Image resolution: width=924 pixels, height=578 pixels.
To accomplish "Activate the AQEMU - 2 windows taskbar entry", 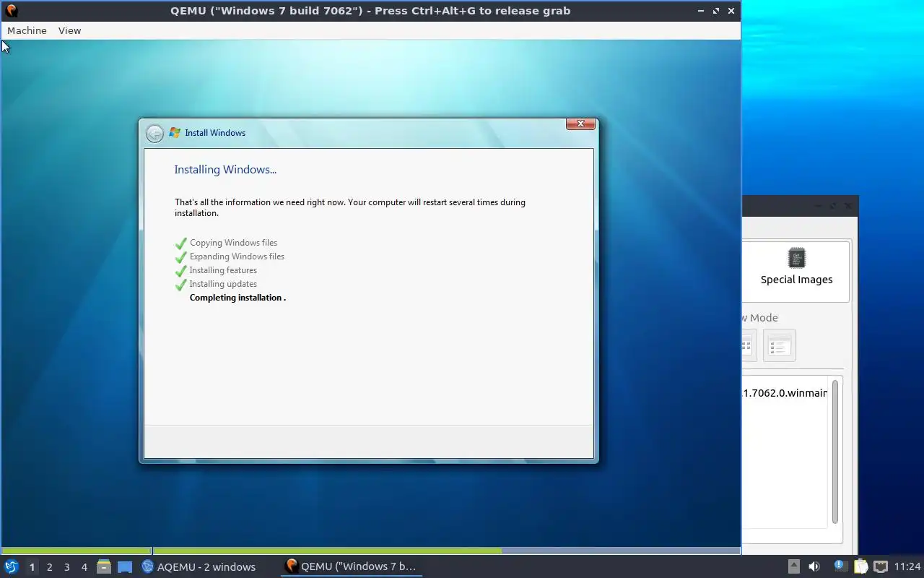I will pos(199,567).
